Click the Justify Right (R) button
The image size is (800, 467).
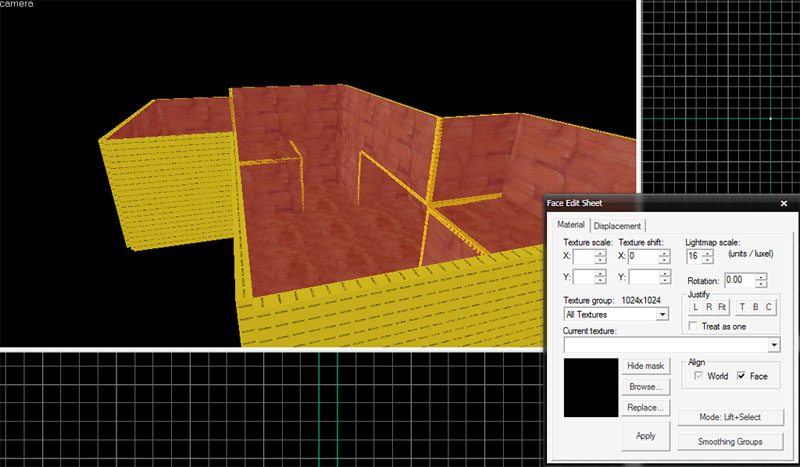point(708,307)
